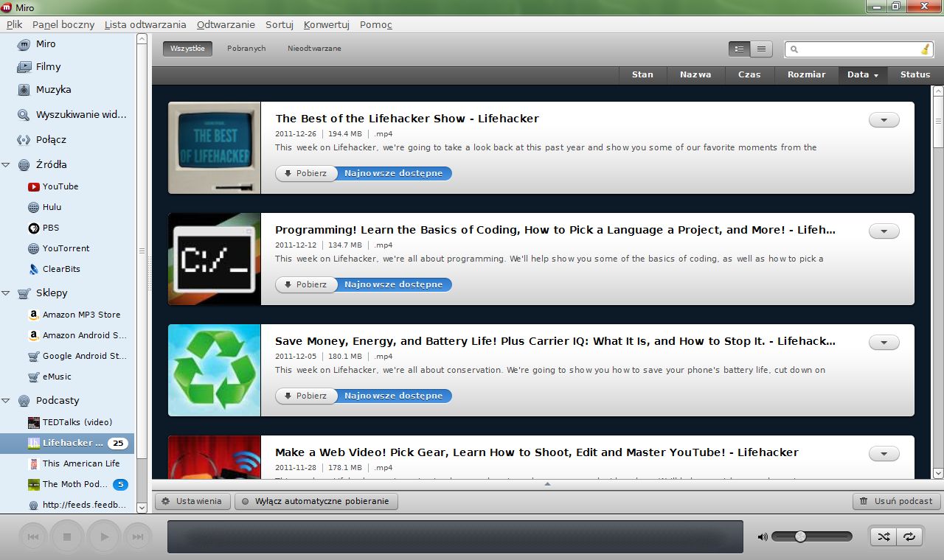Open the Panel boczny menu
This screenshot has width=944, height=560.
63,24
